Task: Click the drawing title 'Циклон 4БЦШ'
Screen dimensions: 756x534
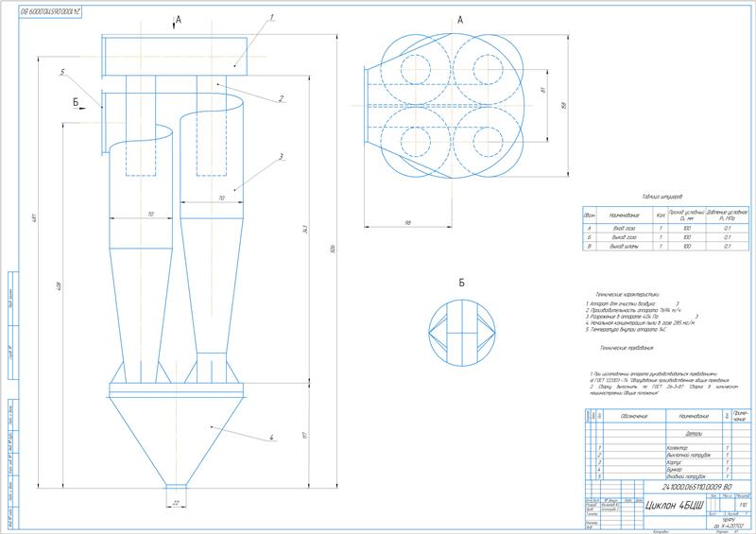Action: pyautogui.click(x=675, y=505)
